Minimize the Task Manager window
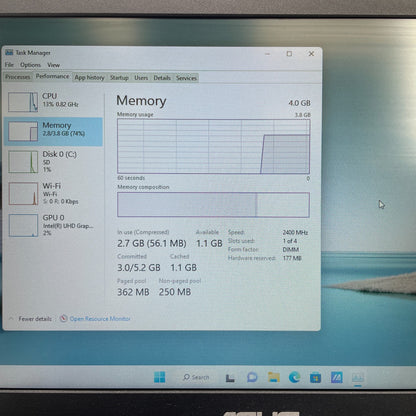 [268, 54]
